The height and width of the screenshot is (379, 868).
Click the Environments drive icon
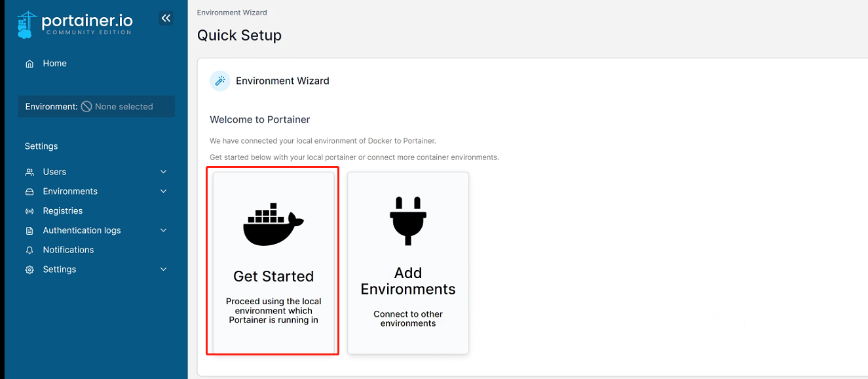(x=29, y=191)
